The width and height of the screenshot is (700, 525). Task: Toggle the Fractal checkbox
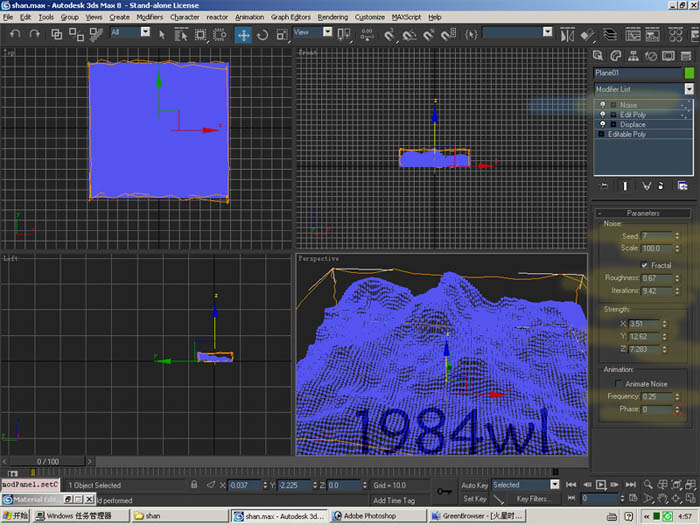(x=644, y=265)
